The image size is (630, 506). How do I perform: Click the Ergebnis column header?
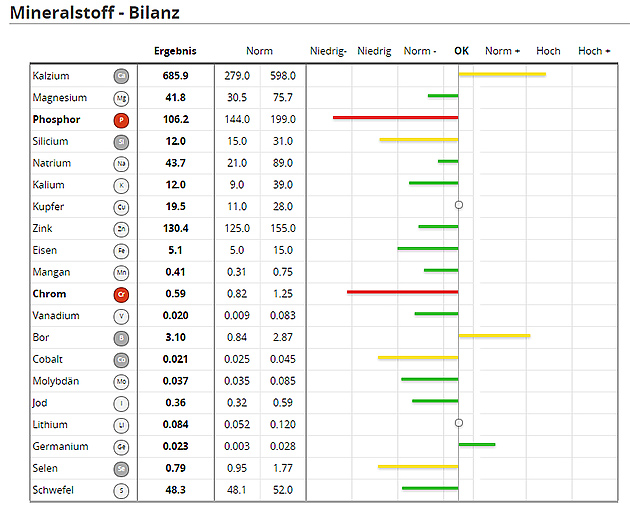pyautogui.click(x=175, y=51)
